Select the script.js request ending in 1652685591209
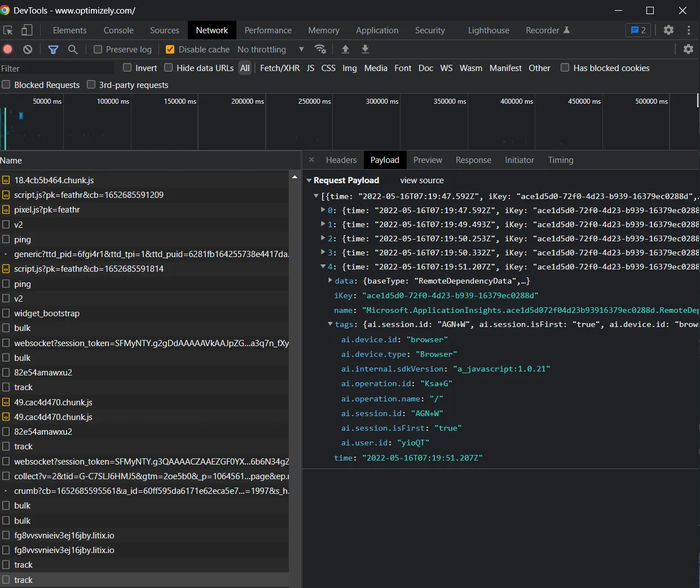 (x=144, y=195)
